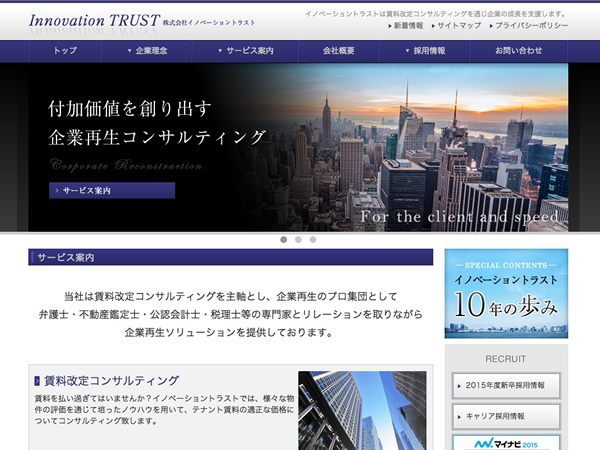
Task: Select the third slideshow indicator dot
Action: pos(313,240)
